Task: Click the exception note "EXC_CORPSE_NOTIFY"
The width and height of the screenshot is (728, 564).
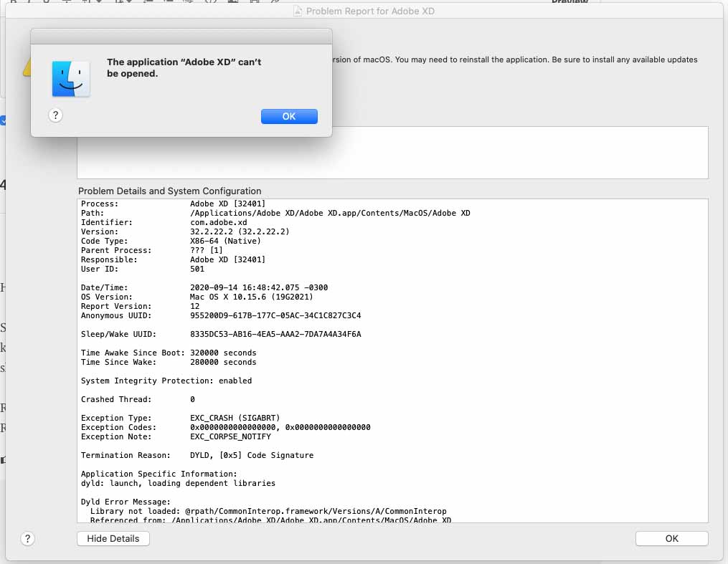Action: [x=230, y=436]
